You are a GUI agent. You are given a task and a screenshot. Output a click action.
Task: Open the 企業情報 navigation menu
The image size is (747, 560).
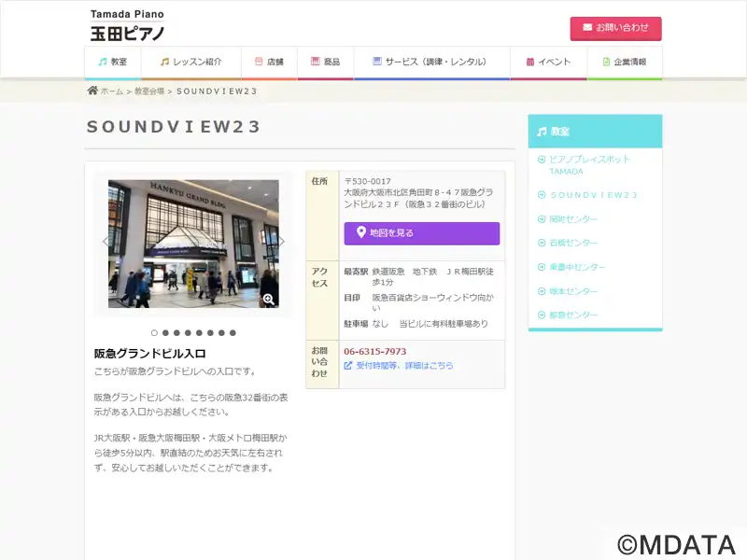624,62
